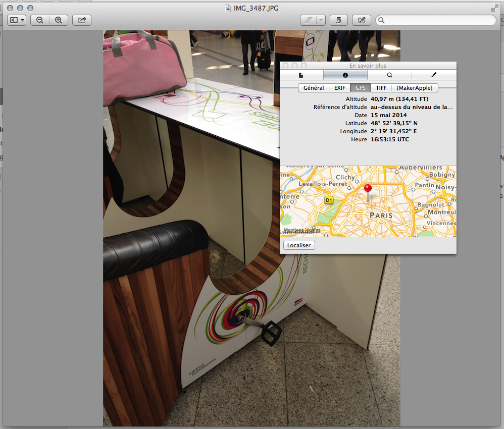Click the Localiser button
Image resolution: width=504 pixels, height=429 pixels.
(x=299, y=245)
